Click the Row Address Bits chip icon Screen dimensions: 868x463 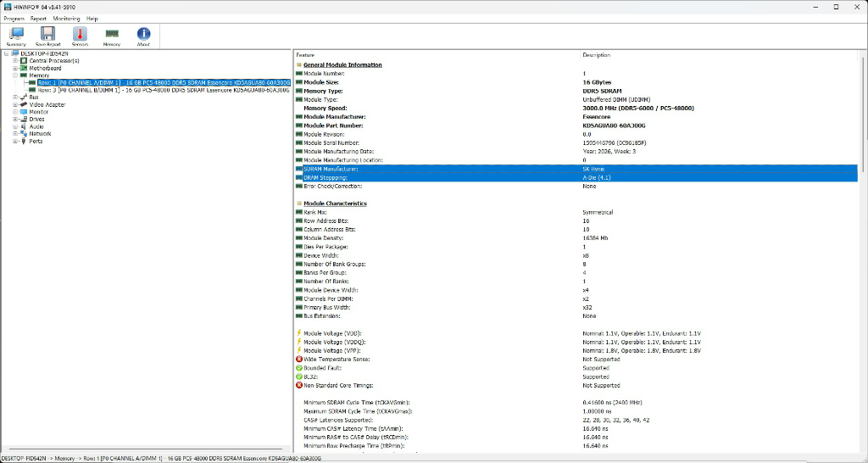[299, 221]
